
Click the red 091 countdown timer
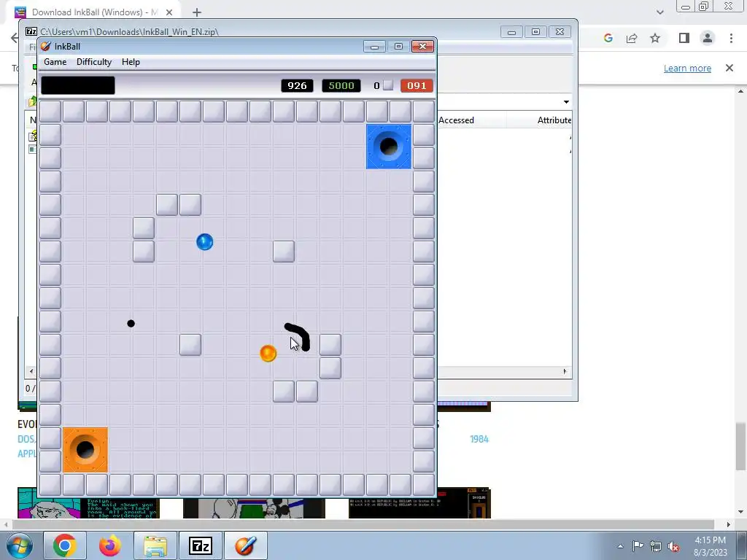(x=417, y=86)
